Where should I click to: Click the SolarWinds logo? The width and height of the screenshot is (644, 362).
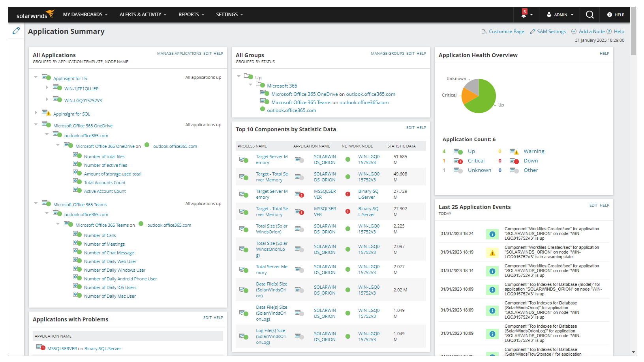pyautogui.click(x=35, y=15)
